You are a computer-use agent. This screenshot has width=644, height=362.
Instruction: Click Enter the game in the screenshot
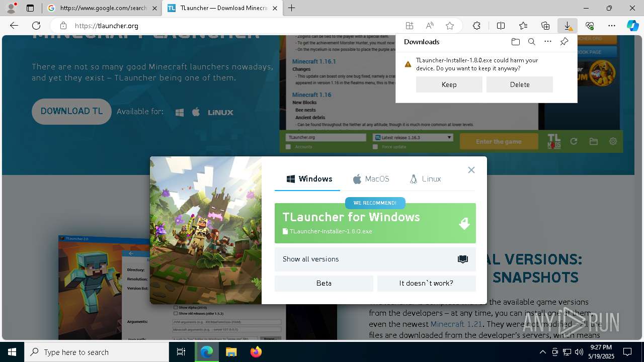click(499, 142)
